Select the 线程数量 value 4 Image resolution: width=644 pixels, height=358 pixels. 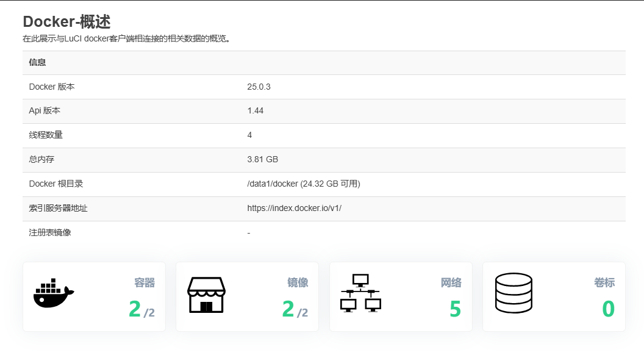click(x=249, y=135)
